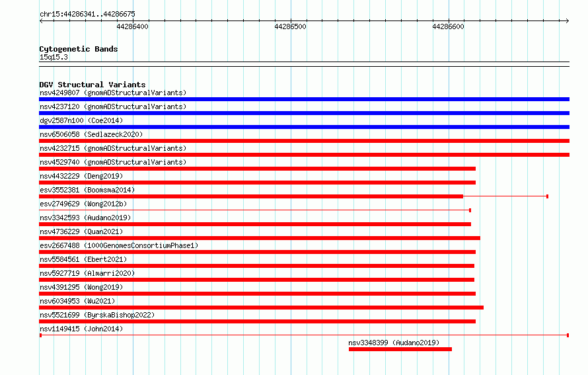Viewport: 588px width, 375px height.
Task: Click left arrow at ruler start
Action: 41,21
